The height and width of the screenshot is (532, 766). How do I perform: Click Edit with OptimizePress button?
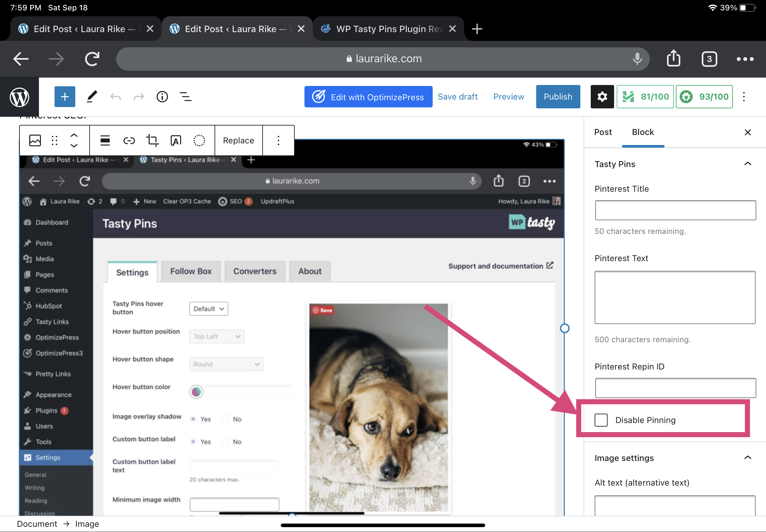[368, 97]
